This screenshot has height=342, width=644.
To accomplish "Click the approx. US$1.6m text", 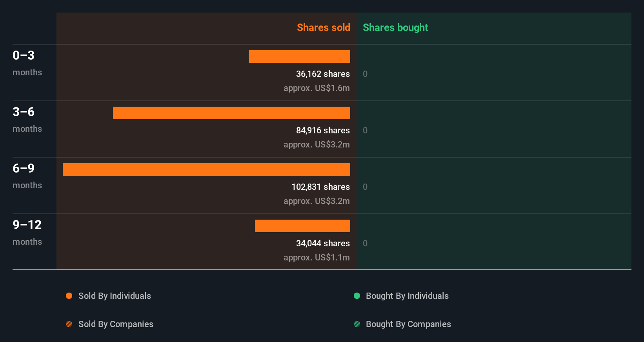I will [317, 88].
